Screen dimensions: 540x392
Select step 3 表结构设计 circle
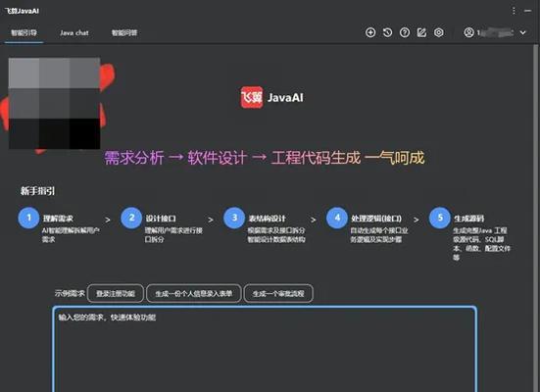coord(234,218)
